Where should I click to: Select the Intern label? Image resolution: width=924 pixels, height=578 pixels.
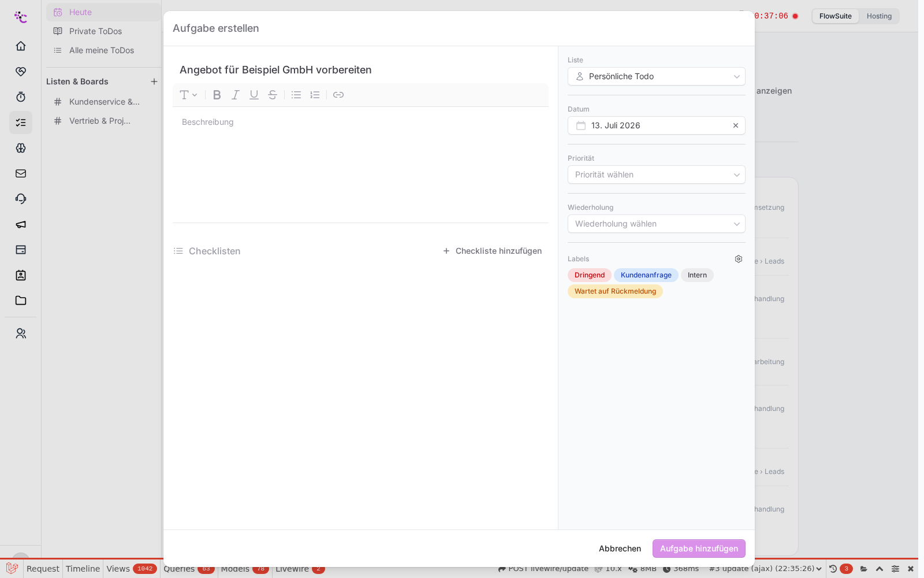pyautogui.click(x=697, y=275)
